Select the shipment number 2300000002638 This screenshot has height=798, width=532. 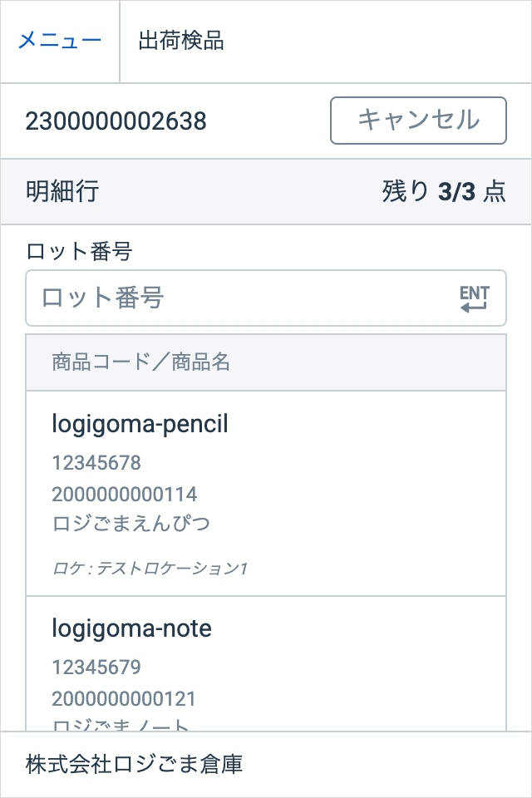coord(116,121)
